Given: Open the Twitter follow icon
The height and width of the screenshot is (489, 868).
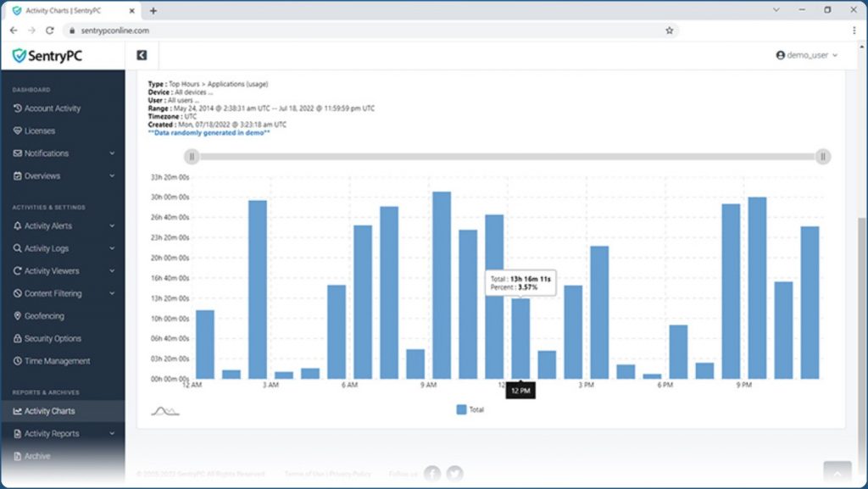Looking at the screenshot, I should (x=454, y=475).
